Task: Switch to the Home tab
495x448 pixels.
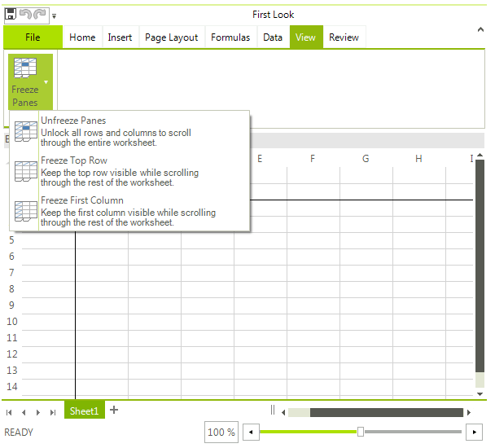Action: [x=82, y=37]
